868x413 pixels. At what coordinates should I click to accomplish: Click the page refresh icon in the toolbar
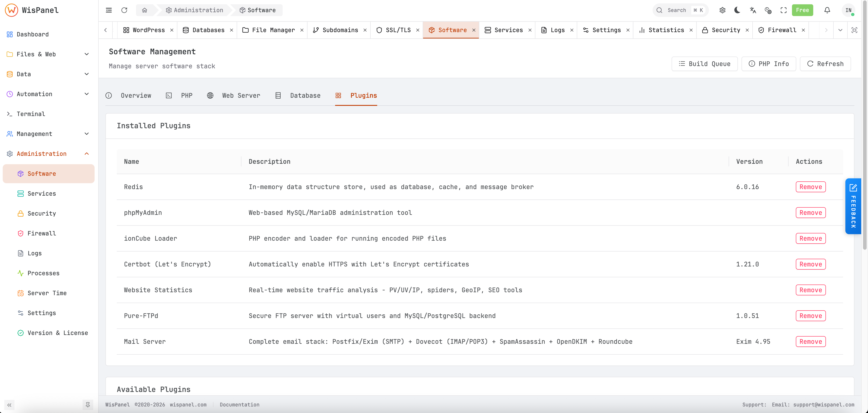pos(124,10)
